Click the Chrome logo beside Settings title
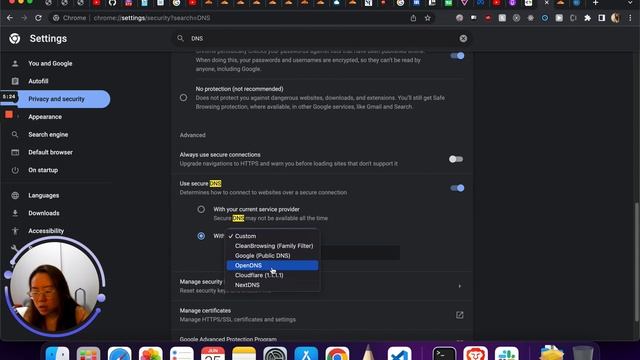Image resolution: width=640 pixels, height=360 pixels. coord(15,38)
